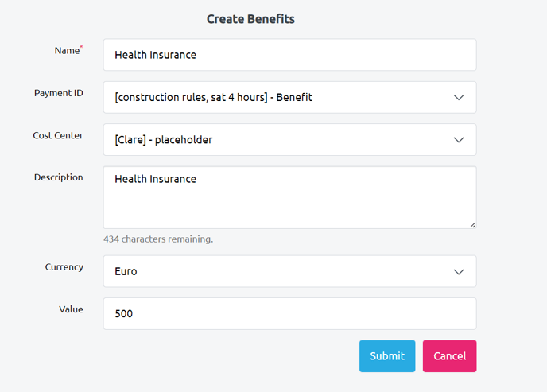Click the Payment ID dropdown chevron arrow
Image resolution: width=547 pixels, height=392 pixels.
coord(459,97)
